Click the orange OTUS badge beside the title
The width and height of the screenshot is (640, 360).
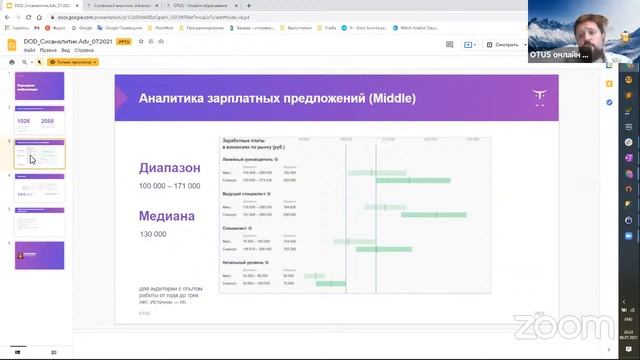point(124,42)
